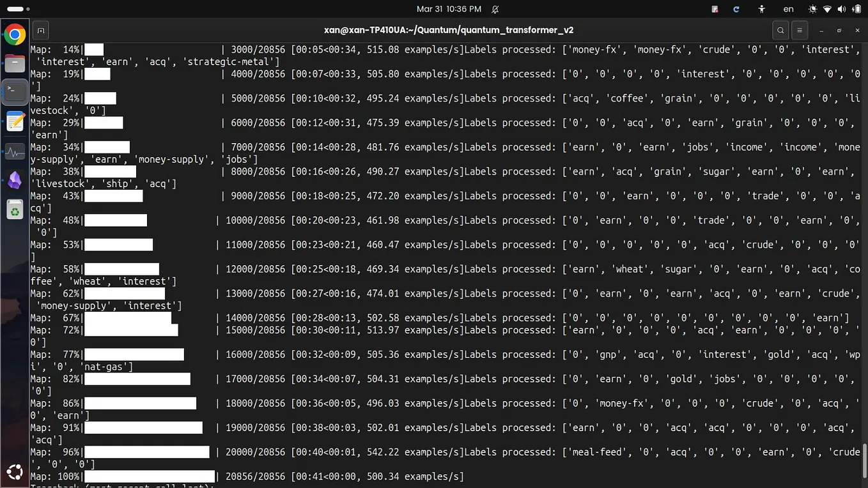Open the software center icon in the dock
Screen dimensions: 868x488
pos(14,209)
